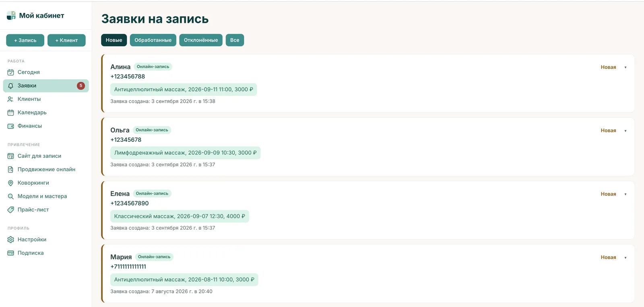Select the Модели и мастера search icon
The width and height of the screenshot is (644, 307).
coord(11,197)
